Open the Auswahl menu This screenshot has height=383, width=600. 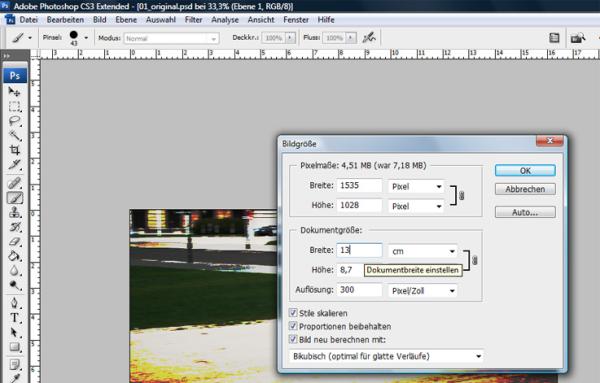pyautogui.click(x=161, y=20)
